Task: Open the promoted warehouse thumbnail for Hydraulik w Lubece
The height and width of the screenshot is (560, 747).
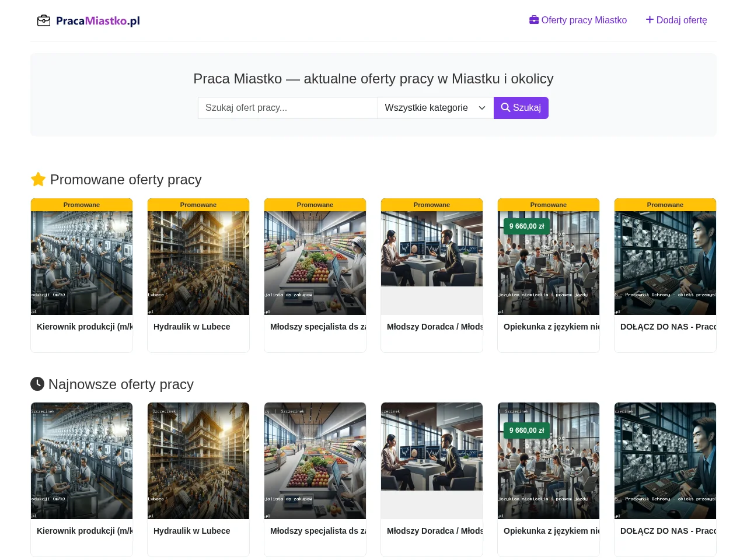Action: [x=198, y=263]
